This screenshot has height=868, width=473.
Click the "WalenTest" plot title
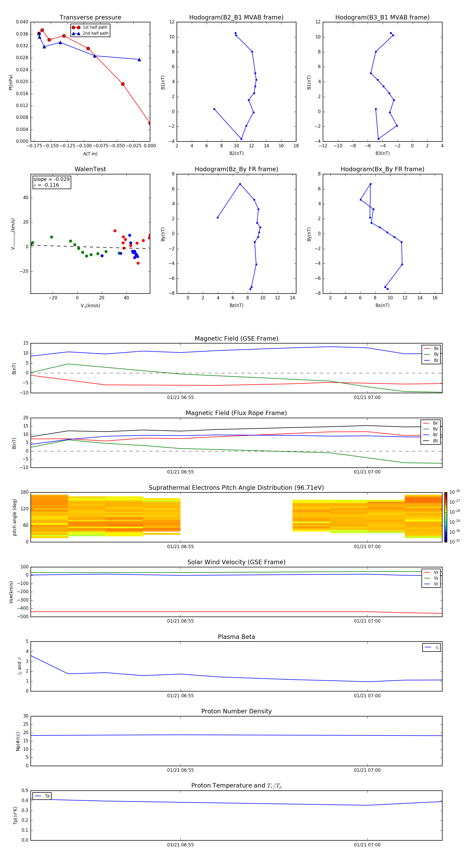[x=90, y=169]
